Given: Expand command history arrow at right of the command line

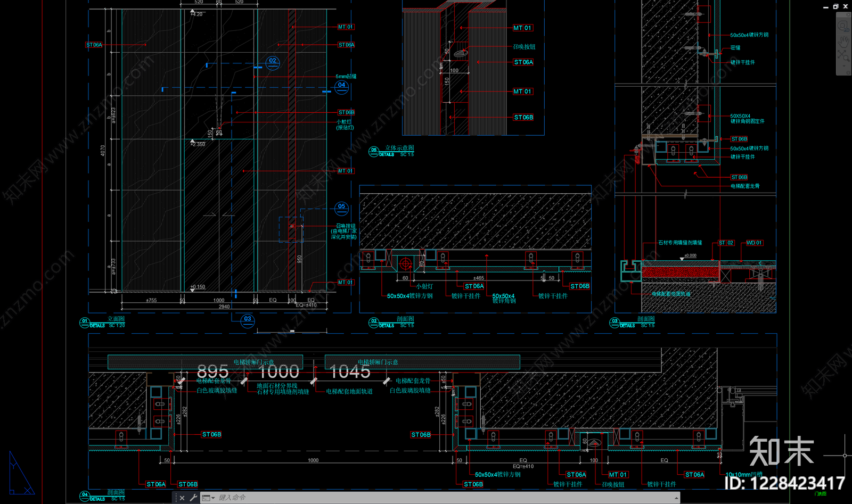Looking at the screenshot, I should coord(676,499).
